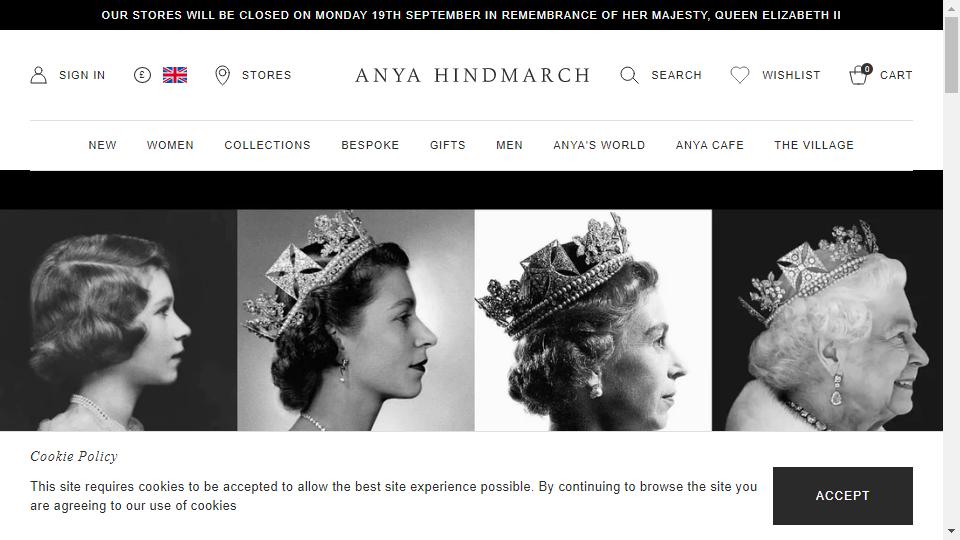Expand the Bespoke menu
Viewport: 960px width, 540px height.
[x=370, y=145]
